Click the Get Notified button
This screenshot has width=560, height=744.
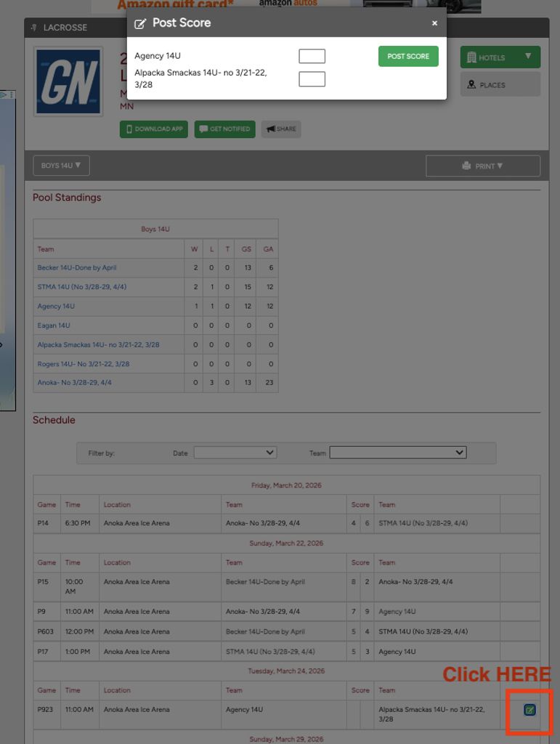click(x=224, y=129)
